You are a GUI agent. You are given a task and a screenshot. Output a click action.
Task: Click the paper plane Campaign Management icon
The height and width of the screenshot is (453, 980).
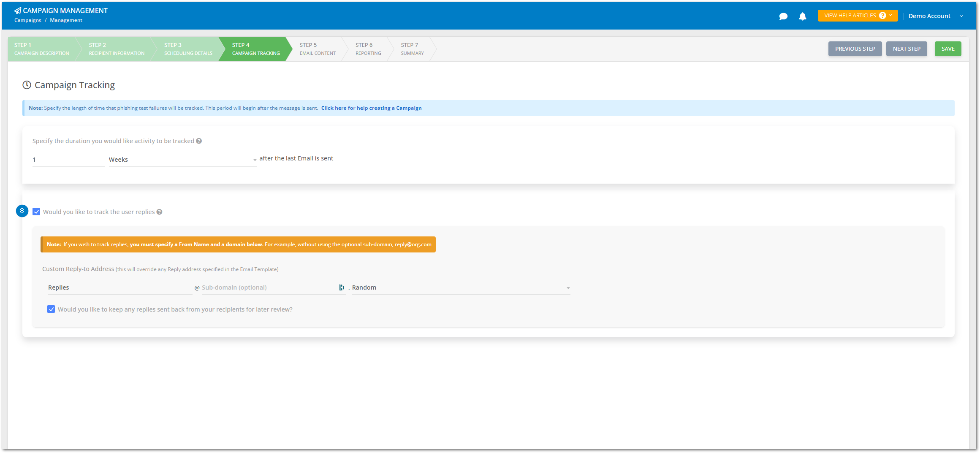tap(18, 11)
